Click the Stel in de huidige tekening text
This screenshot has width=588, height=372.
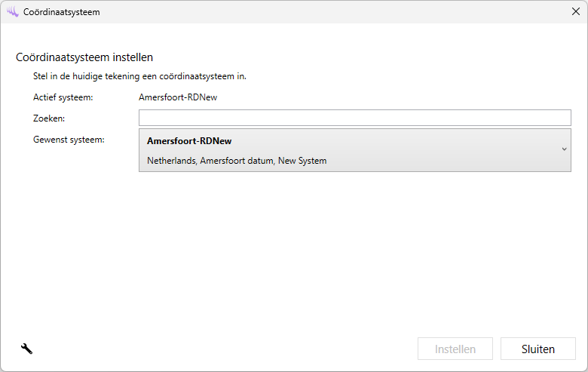point(139,76)
